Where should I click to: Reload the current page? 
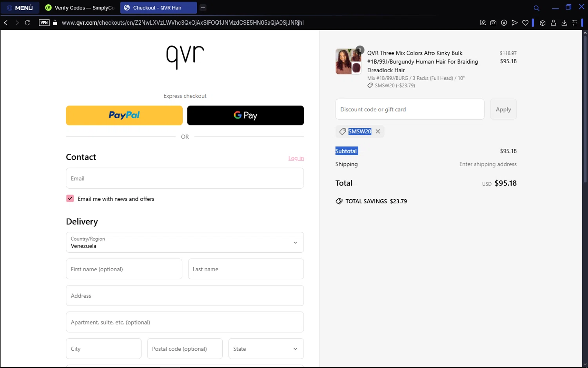point(27,23)
